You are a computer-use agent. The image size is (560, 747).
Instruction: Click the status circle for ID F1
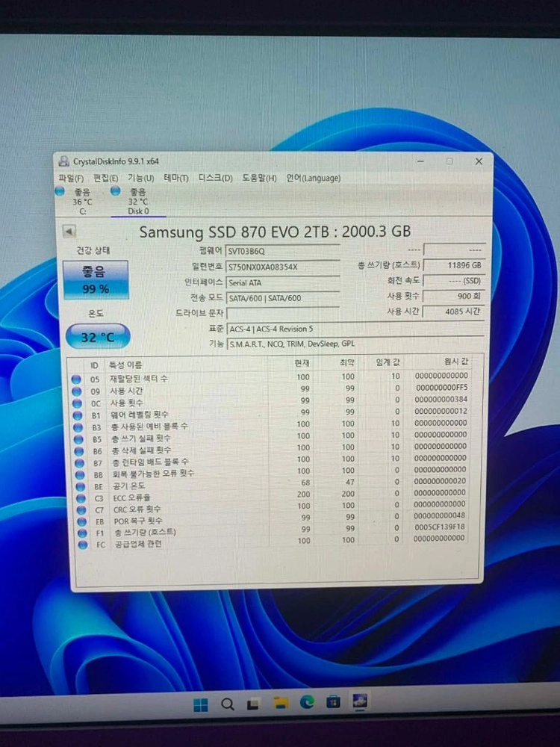pyautogui.click(x=82, y=533)
